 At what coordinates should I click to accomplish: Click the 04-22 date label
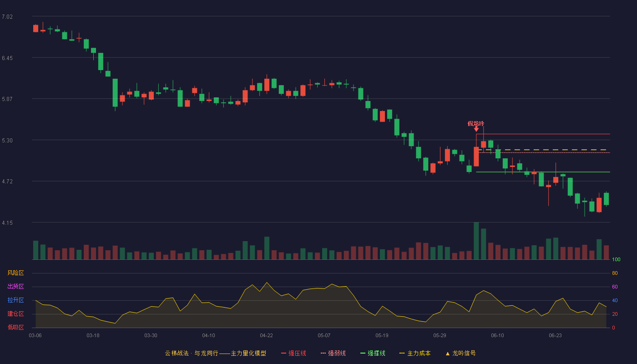266,335
